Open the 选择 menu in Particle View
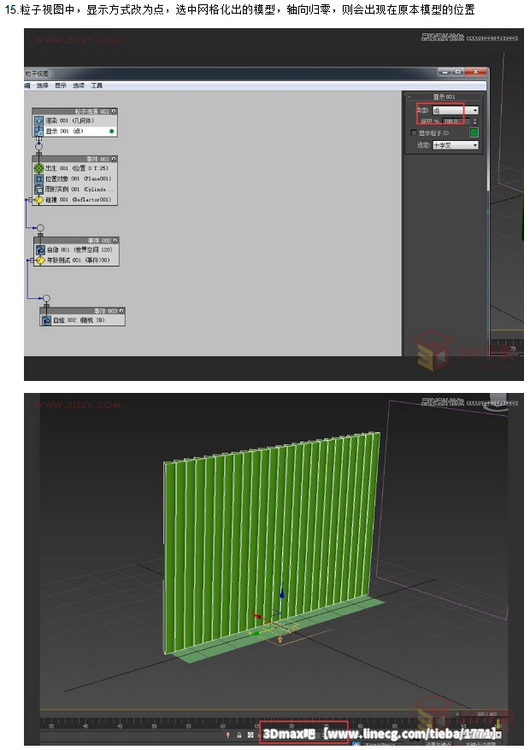The image size is (530, 750). click(43, 86)
